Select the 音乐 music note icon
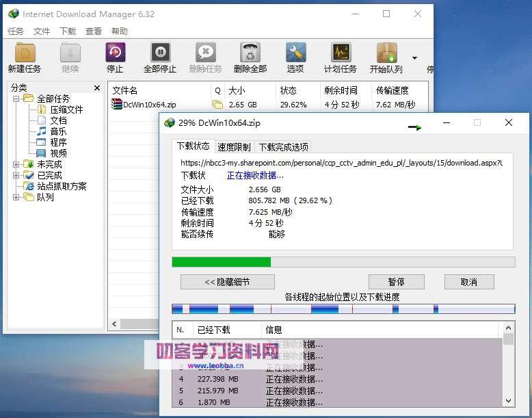 coord(42,131)
